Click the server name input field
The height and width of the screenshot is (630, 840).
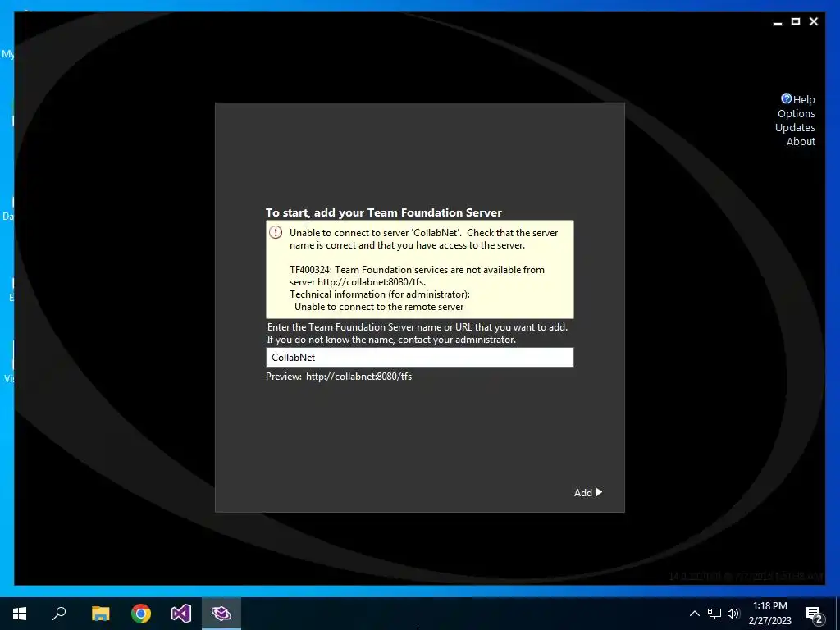pyautogui.click(x=419, y=358)
